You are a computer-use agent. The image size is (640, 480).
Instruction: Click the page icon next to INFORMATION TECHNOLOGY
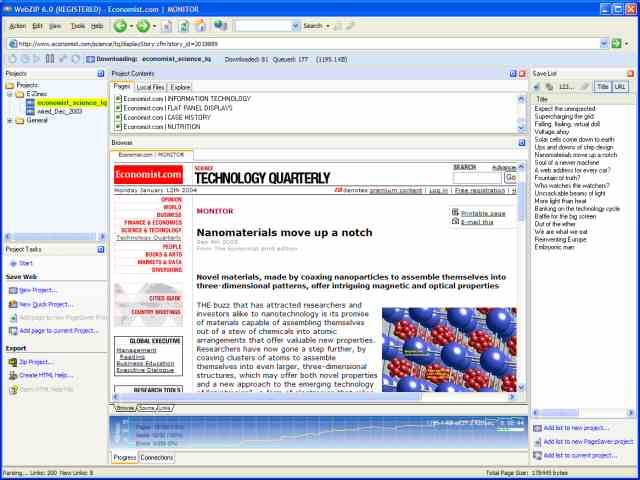(118, 99)
